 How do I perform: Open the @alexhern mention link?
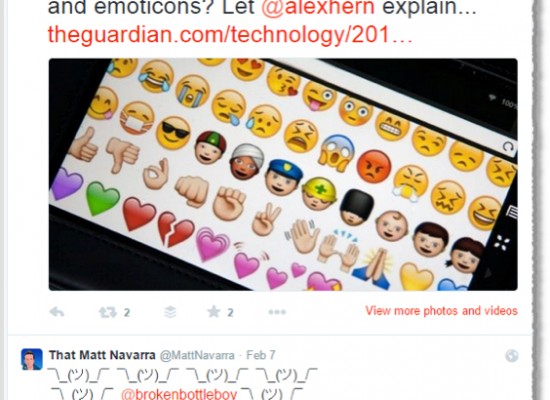[x=318, y=7]
